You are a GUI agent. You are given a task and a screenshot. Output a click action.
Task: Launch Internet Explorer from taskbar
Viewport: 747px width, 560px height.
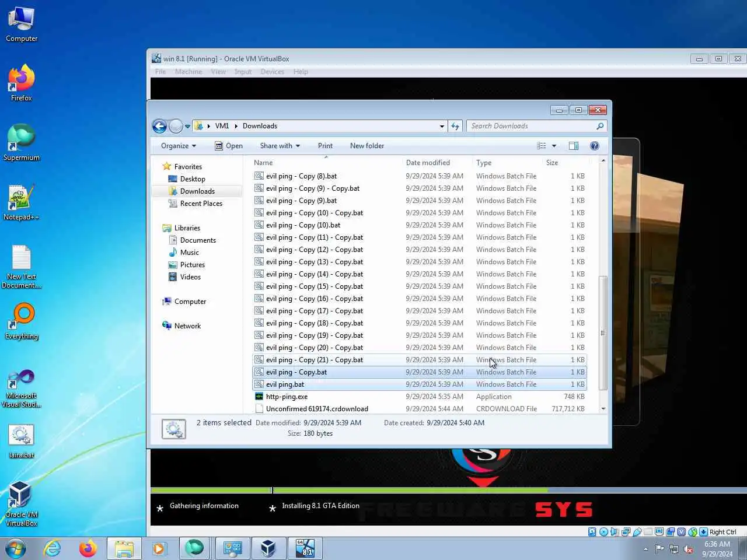coord(53,548)
